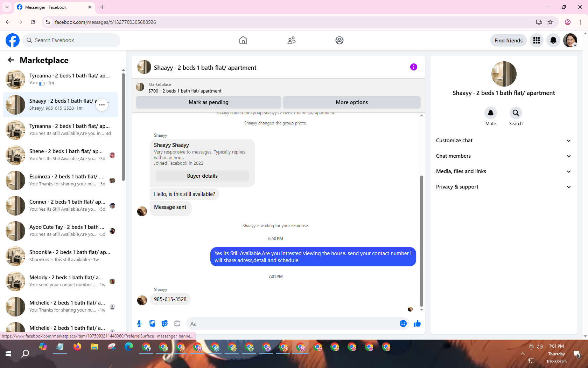Open account profile picture dropdown
The height and width of the screenshot is (368, 588).
click(x=570, y=40)
